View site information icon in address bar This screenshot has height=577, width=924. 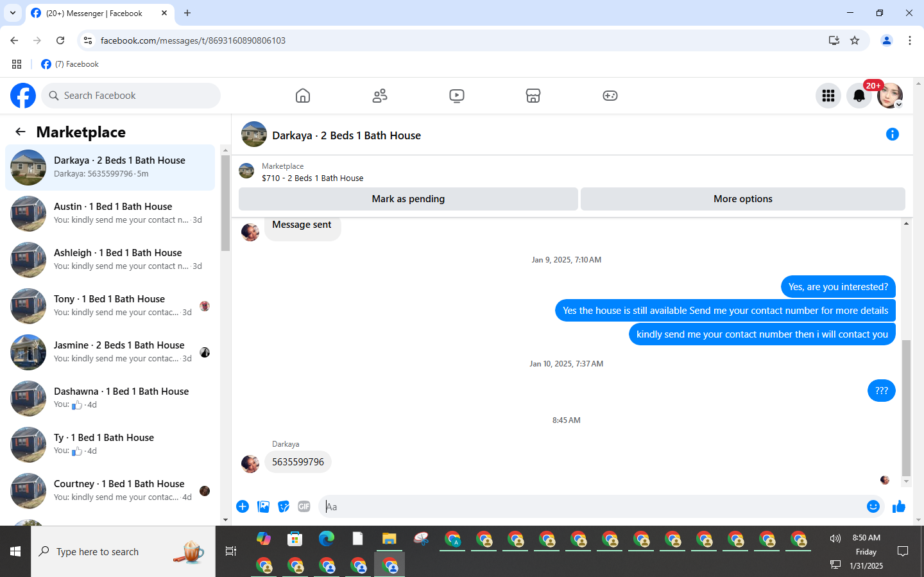coord(88,40)
